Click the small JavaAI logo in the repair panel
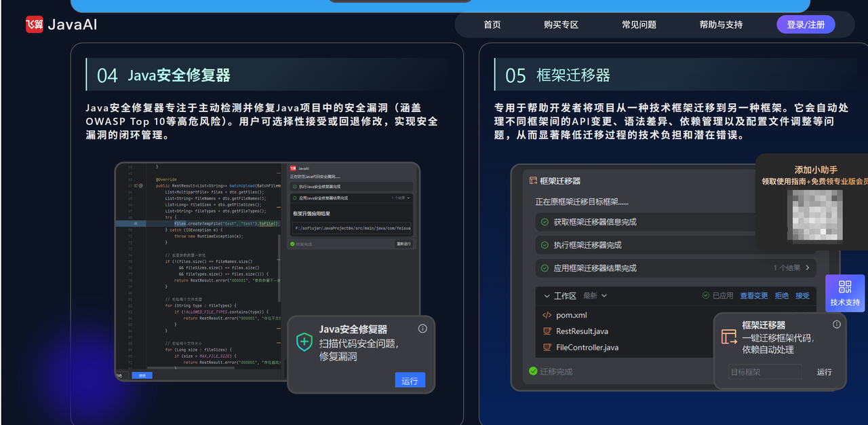Viewport: 868px width, 425px height. coord(294,168)
